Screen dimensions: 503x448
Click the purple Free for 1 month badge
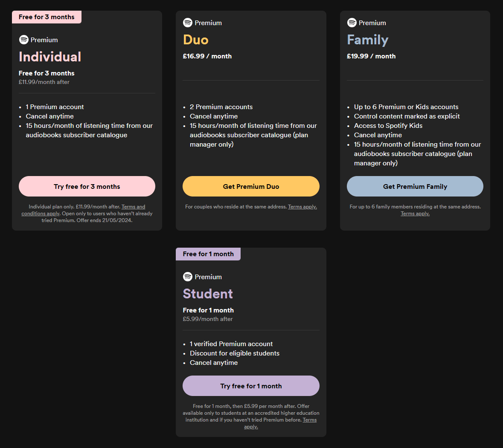click(208, 254)
